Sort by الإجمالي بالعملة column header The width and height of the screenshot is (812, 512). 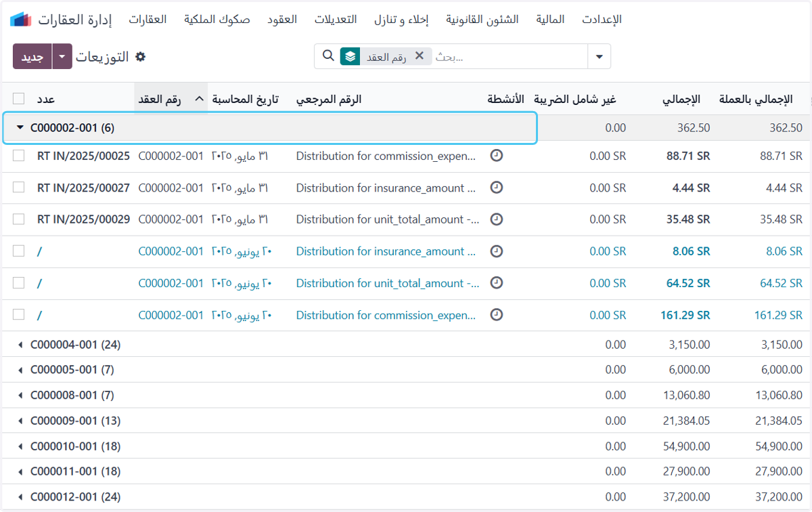click(755, 100)
